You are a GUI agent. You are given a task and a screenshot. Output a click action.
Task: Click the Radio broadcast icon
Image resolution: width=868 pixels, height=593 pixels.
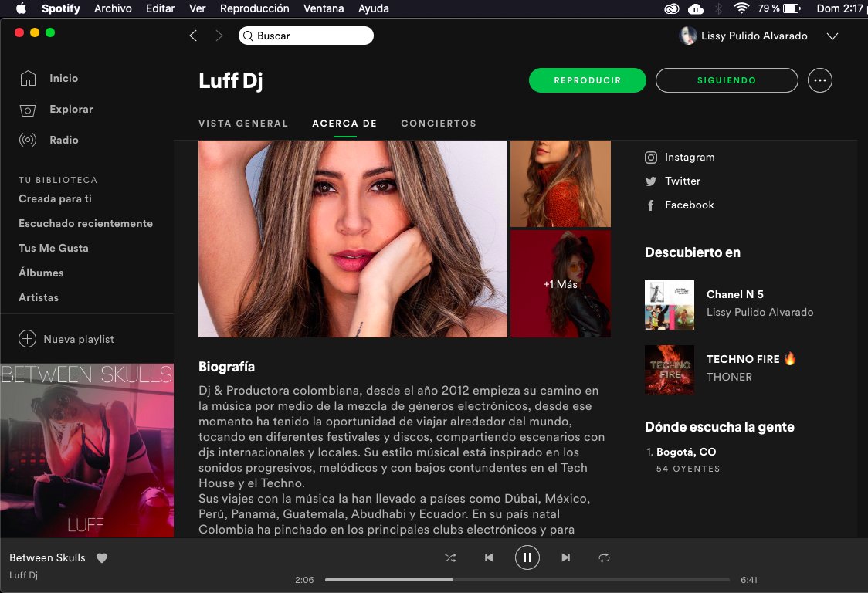pyautogui.click(x=28, y=140)
